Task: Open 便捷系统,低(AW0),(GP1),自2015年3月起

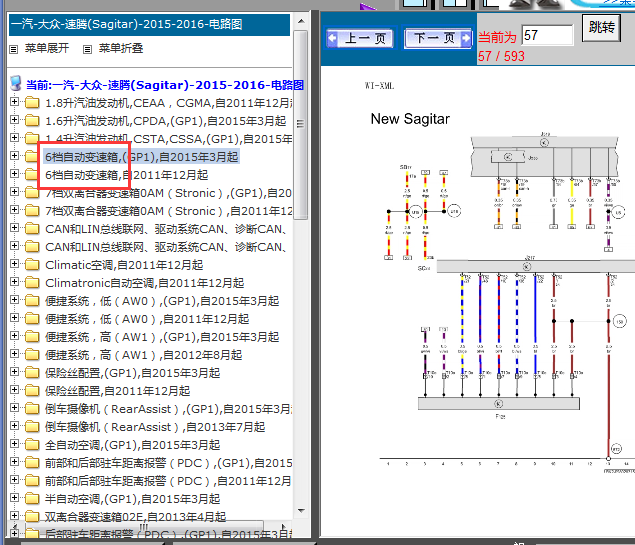Action: 162,301
